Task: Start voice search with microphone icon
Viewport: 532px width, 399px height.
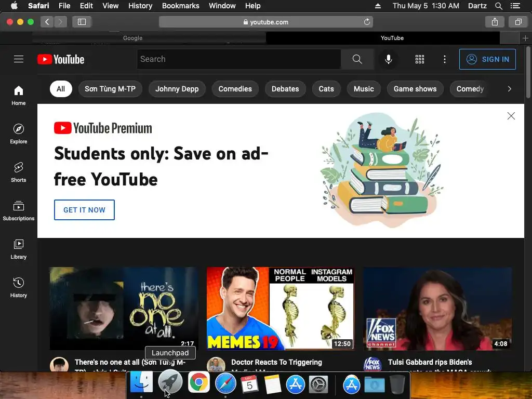Action: click(x=389, y=59)
